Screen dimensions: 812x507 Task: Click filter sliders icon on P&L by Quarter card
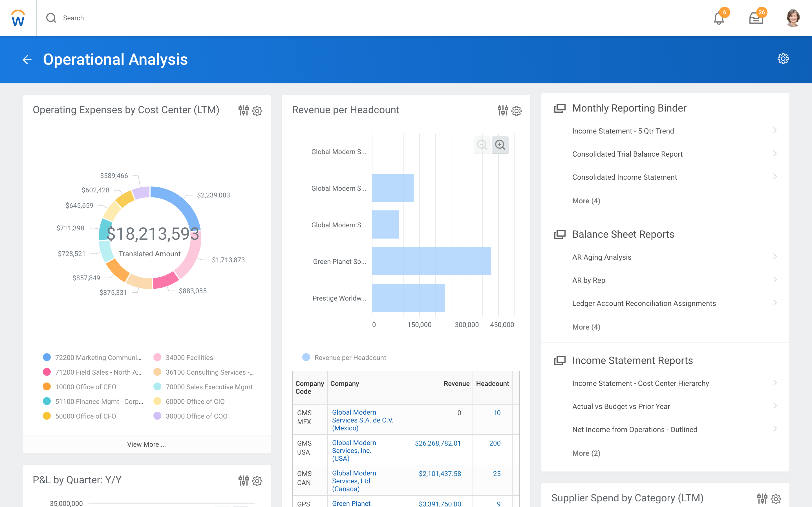[243, 481]
